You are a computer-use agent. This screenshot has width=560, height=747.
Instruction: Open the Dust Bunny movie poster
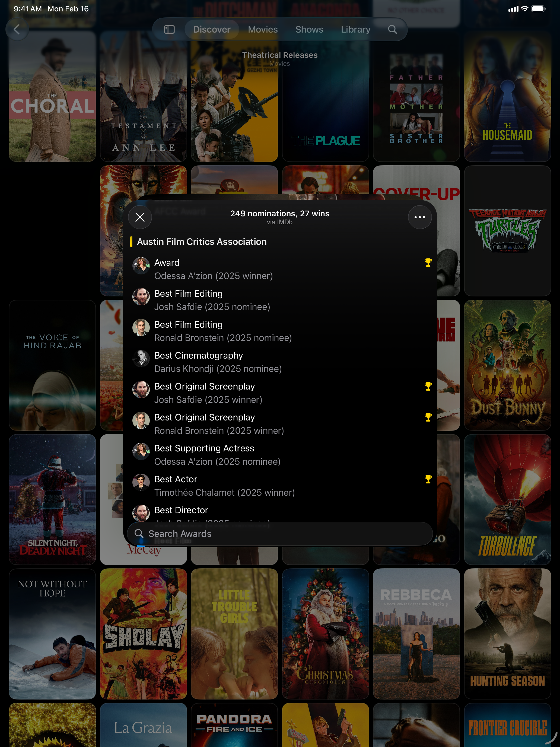507,365
